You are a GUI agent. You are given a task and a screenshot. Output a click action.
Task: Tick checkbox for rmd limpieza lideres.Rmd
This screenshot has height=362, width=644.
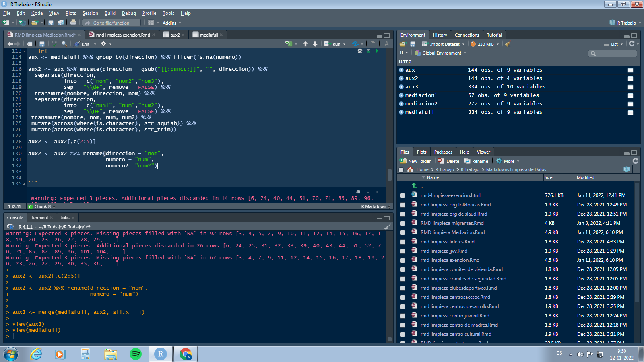click(402, 242)
